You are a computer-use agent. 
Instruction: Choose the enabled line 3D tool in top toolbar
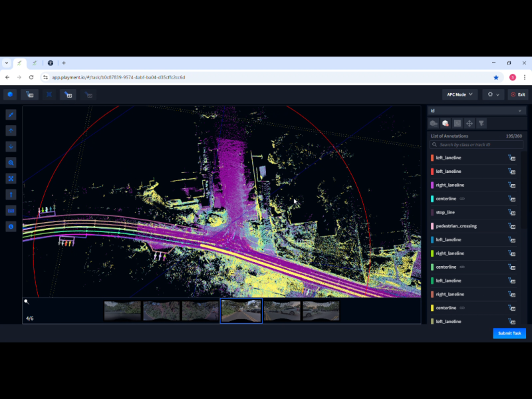pos(68,94)
